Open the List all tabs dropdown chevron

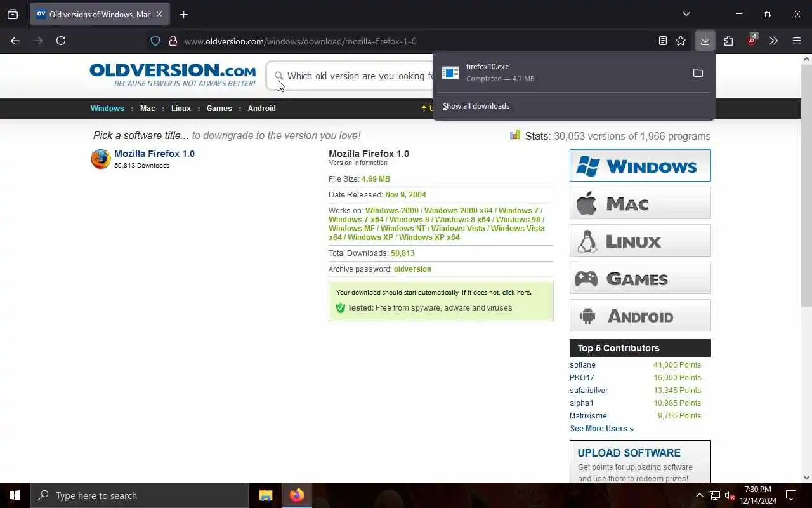(x=686, y=14)
